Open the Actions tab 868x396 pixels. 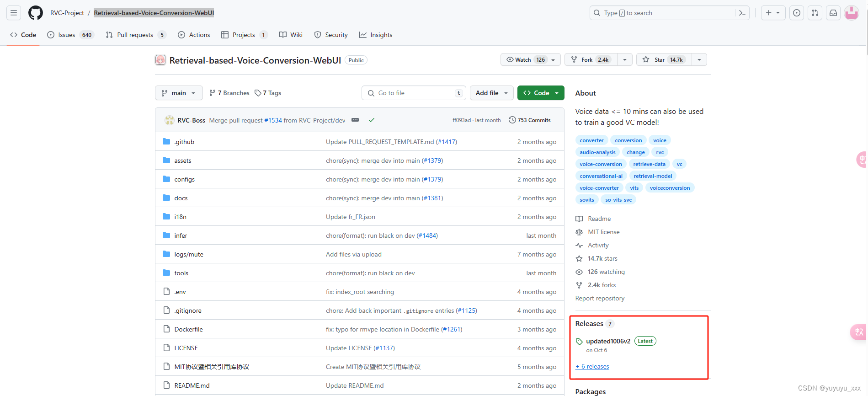coord(194,35)
